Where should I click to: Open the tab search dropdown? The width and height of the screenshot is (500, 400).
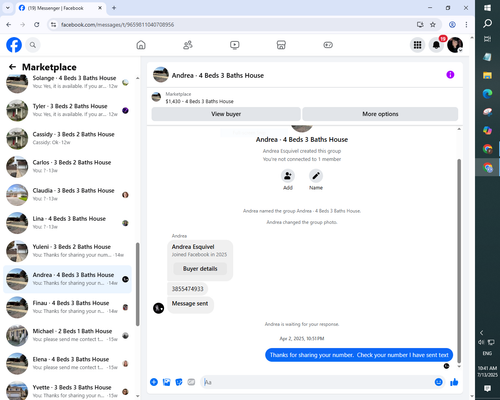pyautogui.click(x=8, y=8)
